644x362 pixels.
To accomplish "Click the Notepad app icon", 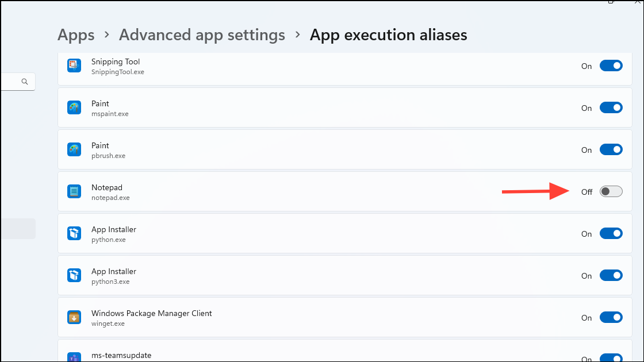I will point(74,191).
